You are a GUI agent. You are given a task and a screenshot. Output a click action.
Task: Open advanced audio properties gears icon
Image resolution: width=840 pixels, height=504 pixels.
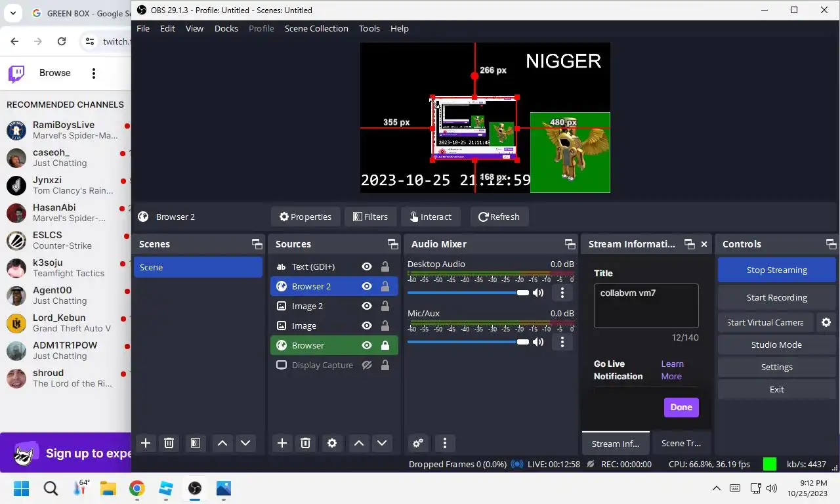[x=417, y=443]
